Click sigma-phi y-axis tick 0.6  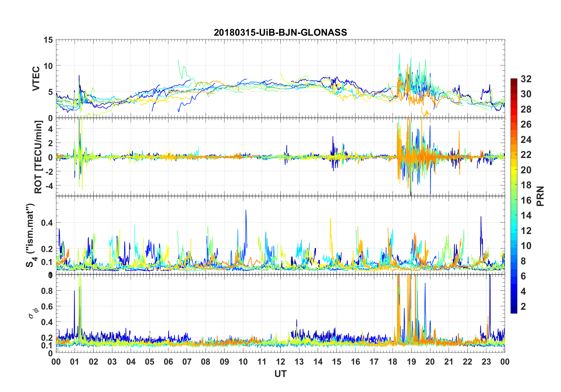47,306
